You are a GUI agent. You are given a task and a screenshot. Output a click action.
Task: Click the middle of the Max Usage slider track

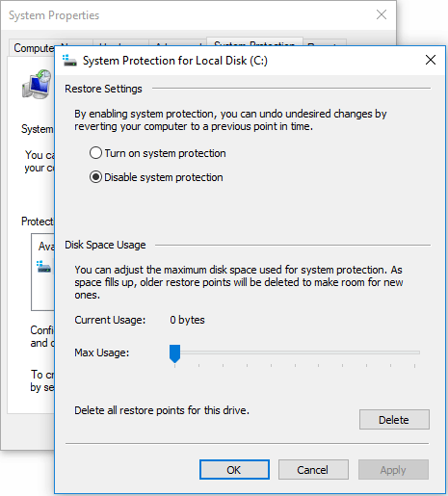click(295, 352)
